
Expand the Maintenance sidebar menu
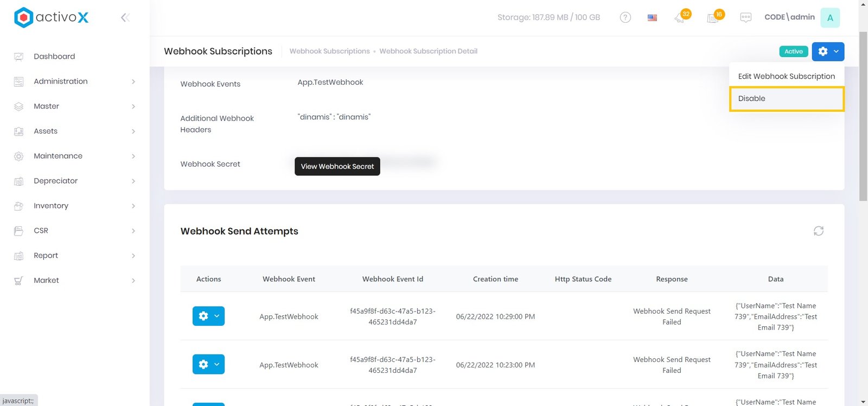(x=75, y=156)
